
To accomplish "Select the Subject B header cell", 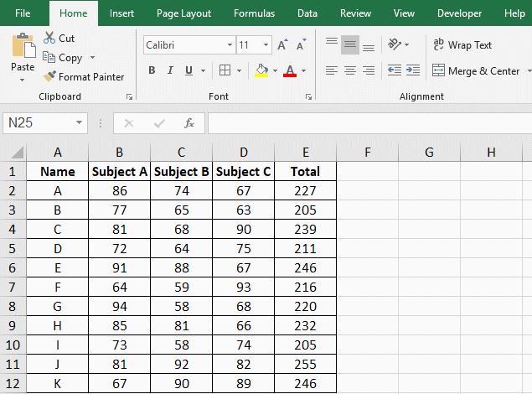I will click(x=182, y=171).
